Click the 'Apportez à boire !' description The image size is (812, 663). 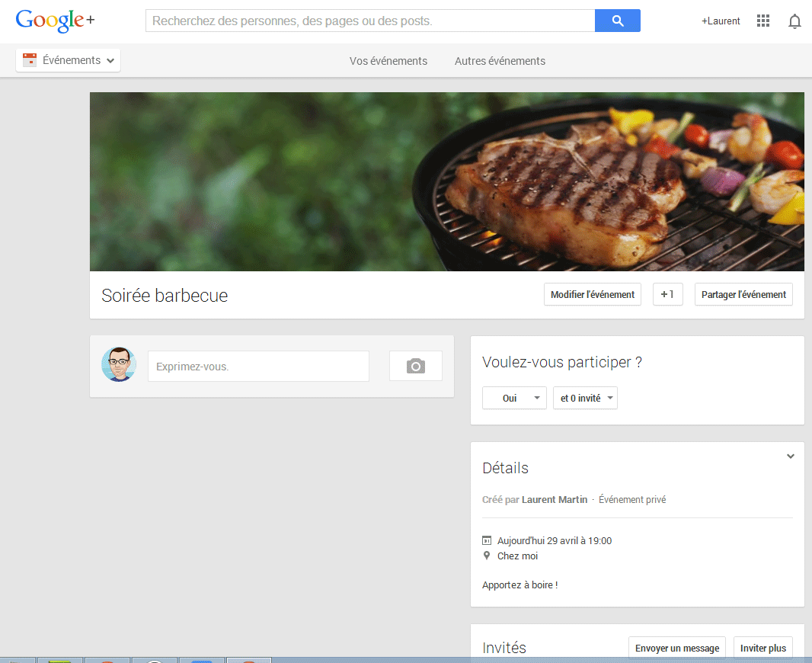520,585
